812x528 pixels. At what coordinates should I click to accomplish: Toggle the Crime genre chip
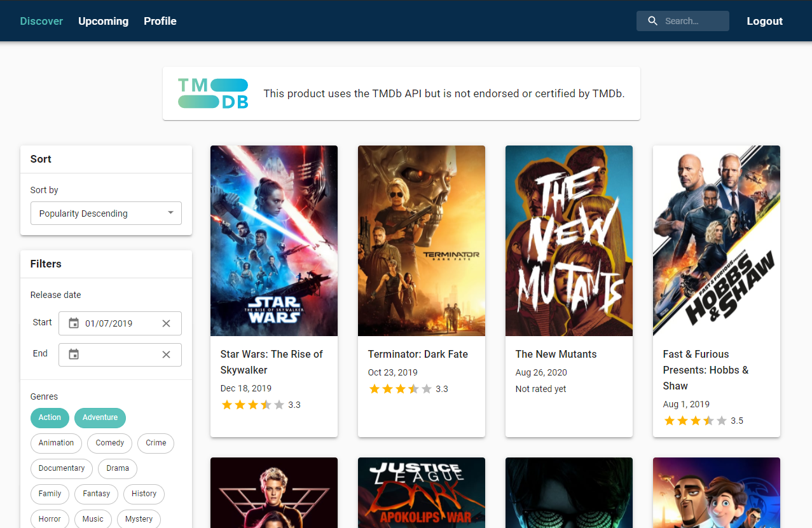[156, 443]
